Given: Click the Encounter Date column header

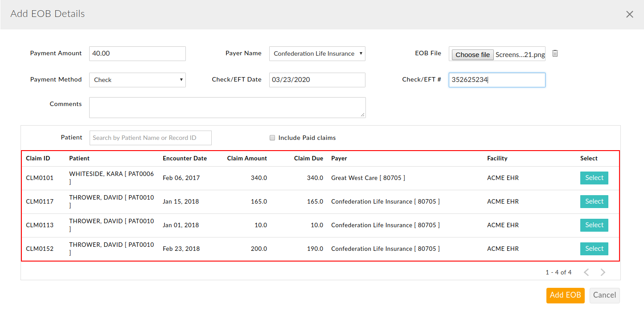Looking at the screenshot, I should (x=185, y=158).
